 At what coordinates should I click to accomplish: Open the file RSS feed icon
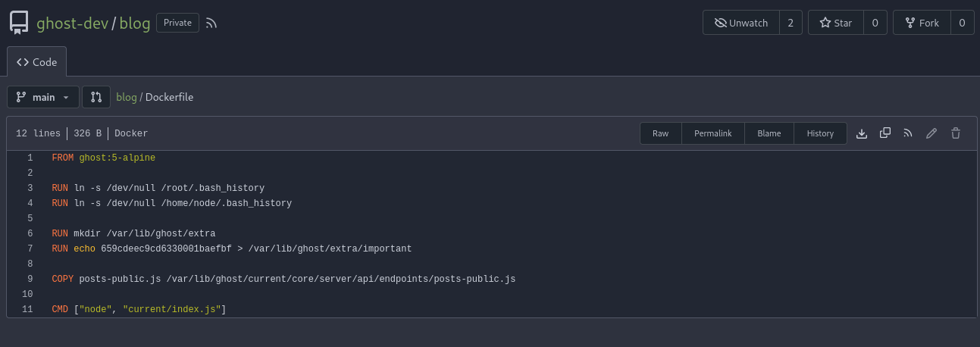[908, 133]
